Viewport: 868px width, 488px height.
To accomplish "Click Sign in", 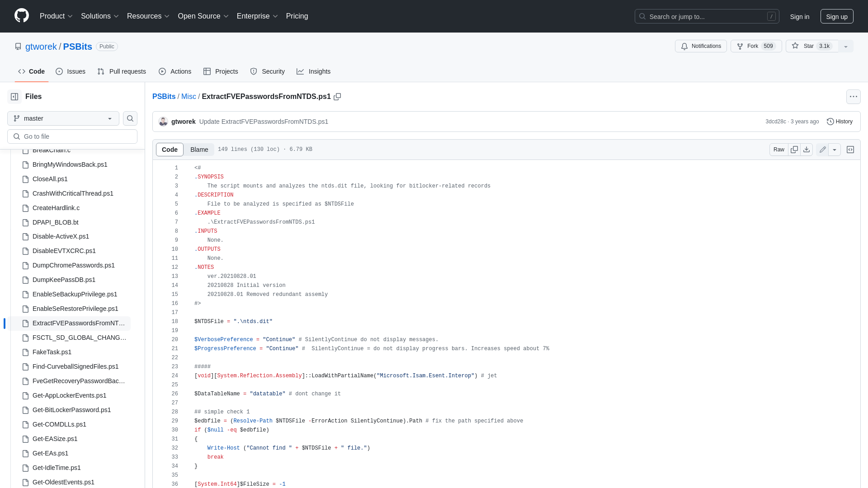I will (800, 16).
